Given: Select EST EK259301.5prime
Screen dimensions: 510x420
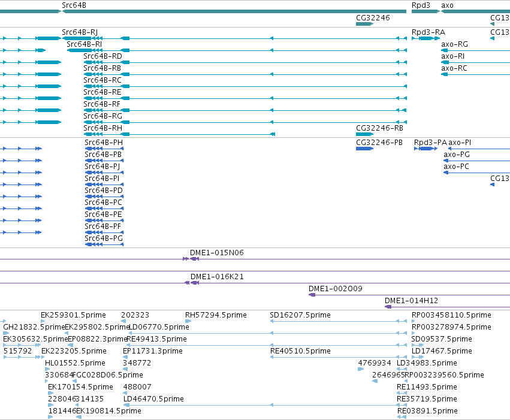Looking at the screenshot, I should coord(73,315).
